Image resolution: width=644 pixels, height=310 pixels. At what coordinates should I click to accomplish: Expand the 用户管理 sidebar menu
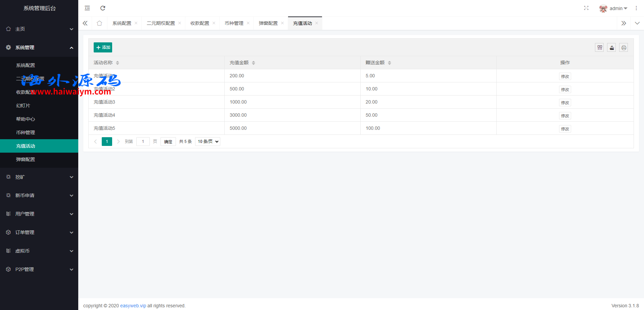pos(39,214)
